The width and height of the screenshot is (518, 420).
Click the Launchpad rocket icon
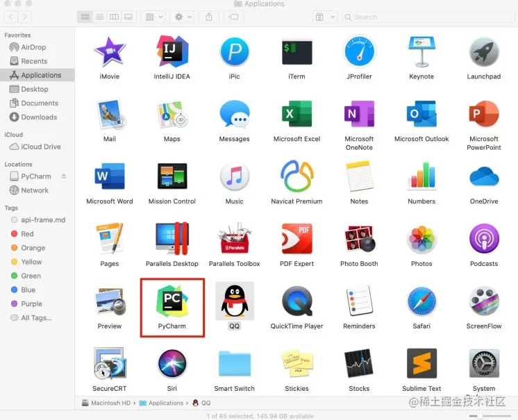click(484, 51)
